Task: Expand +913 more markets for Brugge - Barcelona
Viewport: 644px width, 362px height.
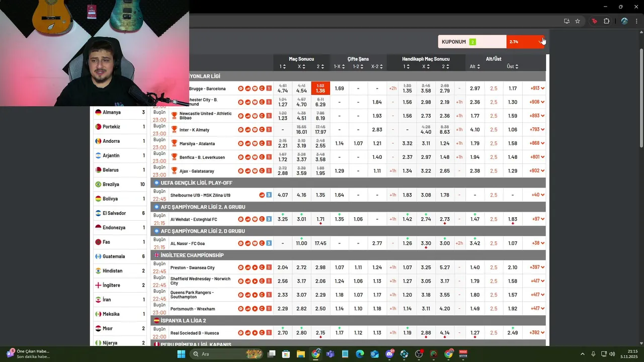Action: click(x=537, y=88)
